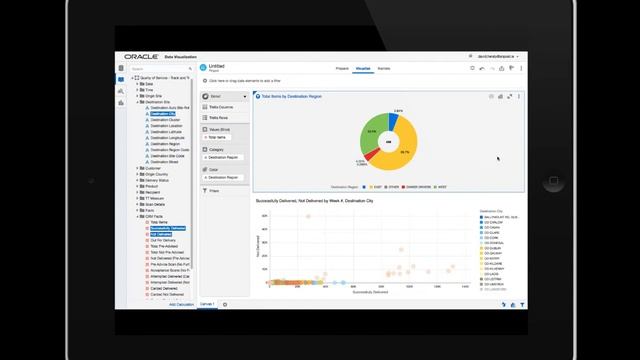
Task: Open the Data Sources sidebar icon
Action: pos(121,68)
